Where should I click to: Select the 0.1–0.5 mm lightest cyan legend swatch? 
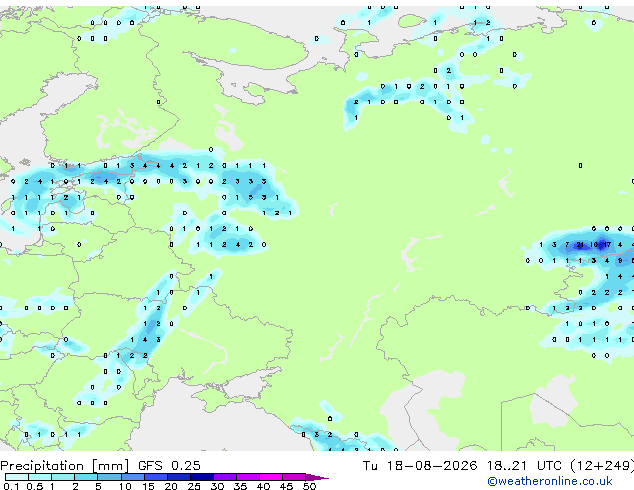17,477
